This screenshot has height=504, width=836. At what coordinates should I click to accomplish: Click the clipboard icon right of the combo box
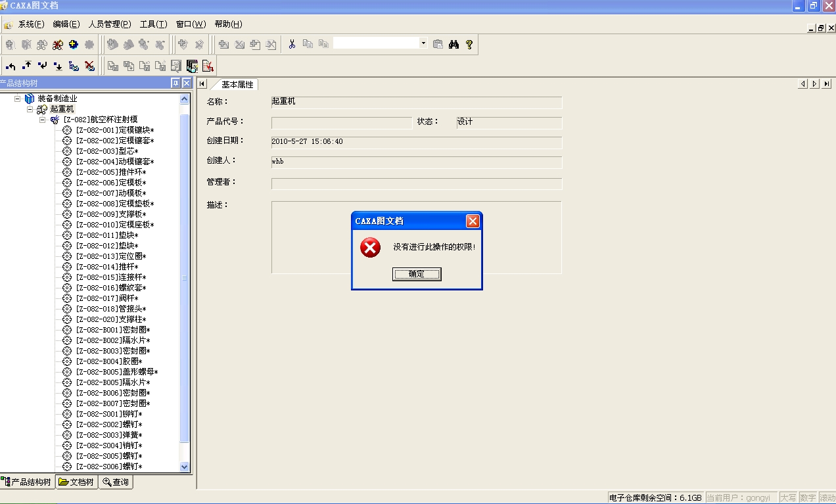[x=438, y=44]
